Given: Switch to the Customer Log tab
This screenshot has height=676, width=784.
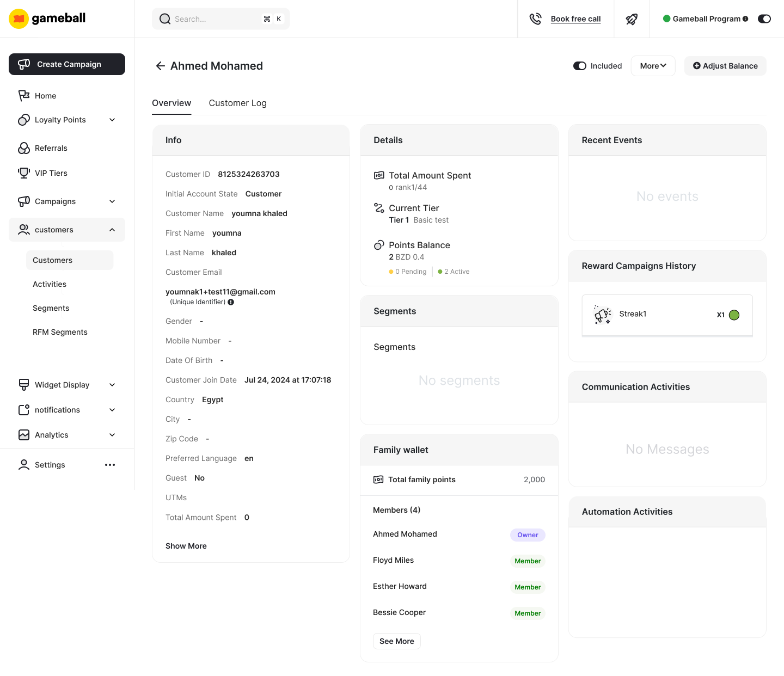Looking at the screenshot, I should 237,103.
